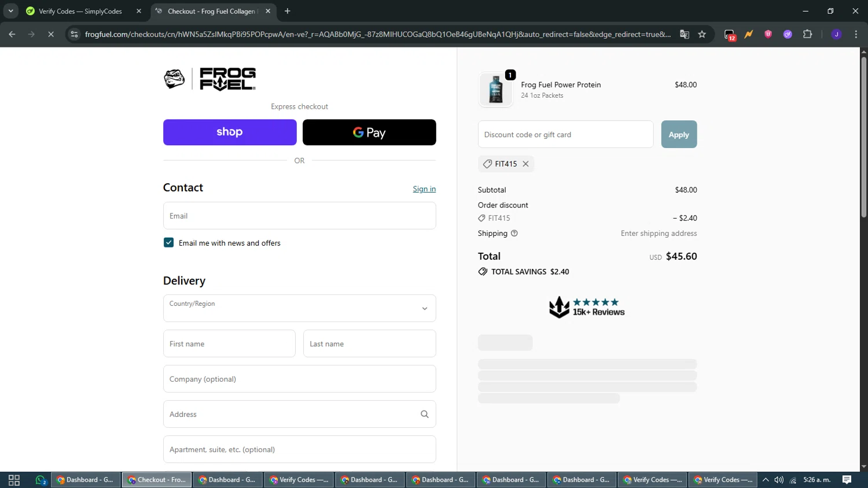Open a new browser tab

(x=288, y=11)
